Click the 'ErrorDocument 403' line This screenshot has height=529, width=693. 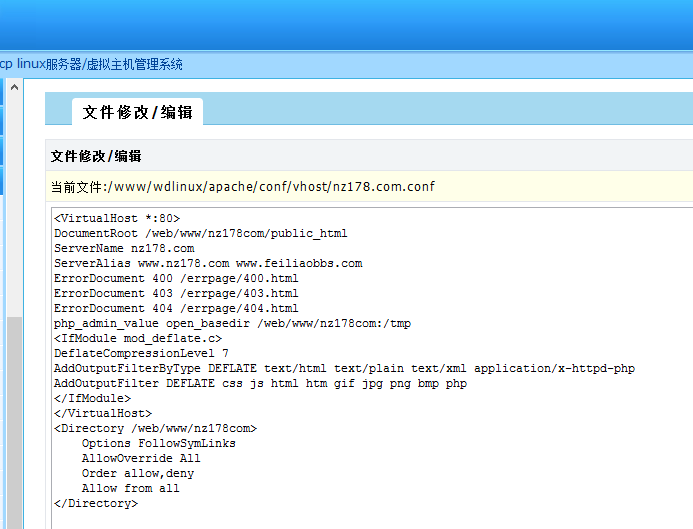click(176, 293)
